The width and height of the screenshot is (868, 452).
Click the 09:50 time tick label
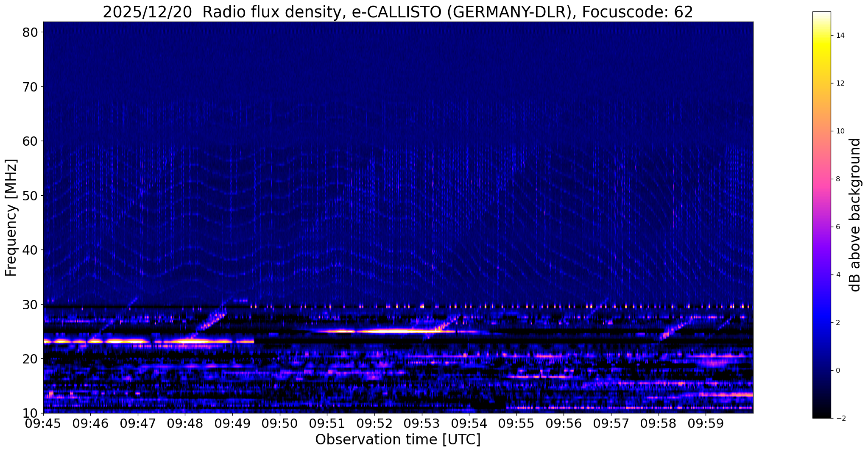point(280,424)
